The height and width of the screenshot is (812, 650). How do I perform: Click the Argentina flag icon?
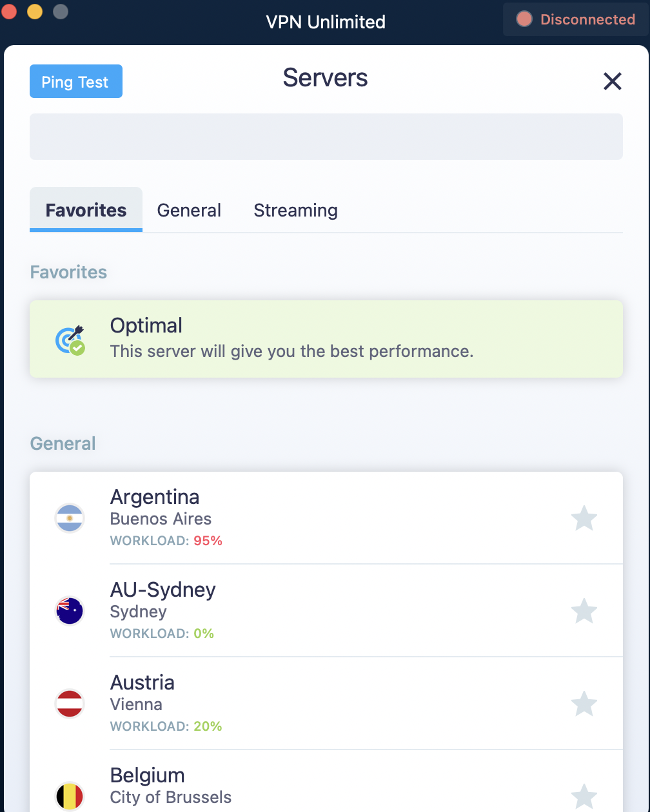point(70,518)
